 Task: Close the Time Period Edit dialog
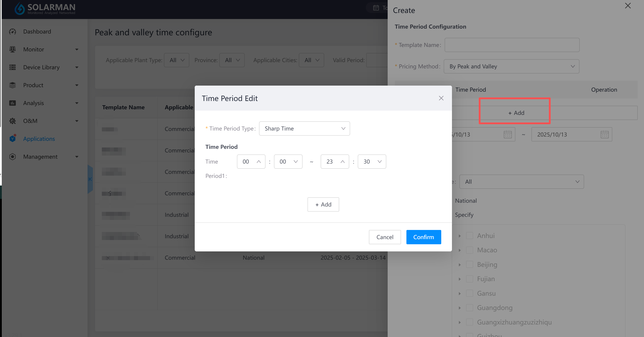click(441, 98)
